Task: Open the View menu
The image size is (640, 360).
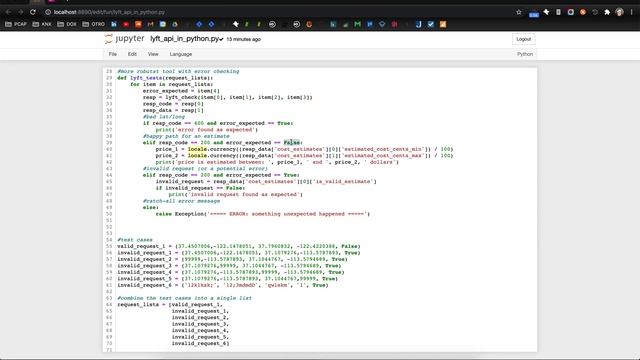Action: coord(153,54)
